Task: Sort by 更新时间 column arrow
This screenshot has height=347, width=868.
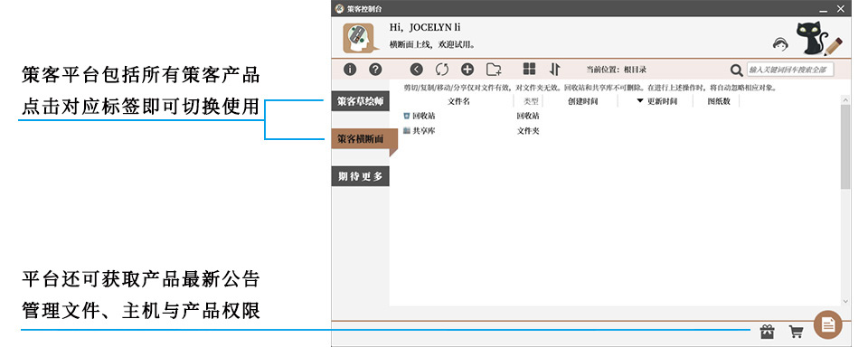Action: click(x=640, y=101)
